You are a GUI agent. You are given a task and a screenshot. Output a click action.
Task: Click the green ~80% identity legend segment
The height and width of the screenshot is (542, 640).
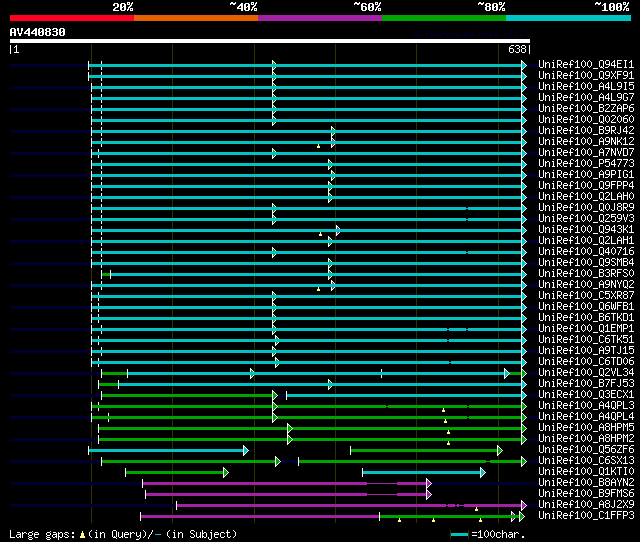tap(444, 18)
